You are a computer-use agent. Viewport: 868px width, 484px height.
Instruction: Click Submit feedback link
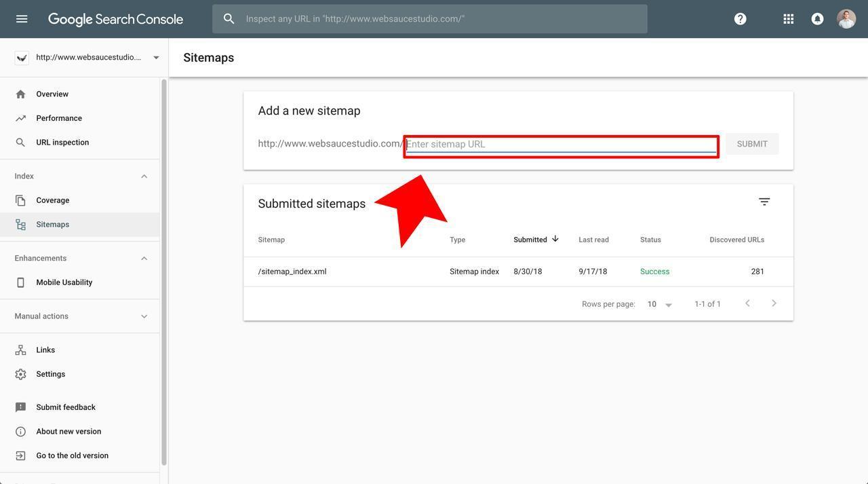pyautogui.click(x=66, y=407)
